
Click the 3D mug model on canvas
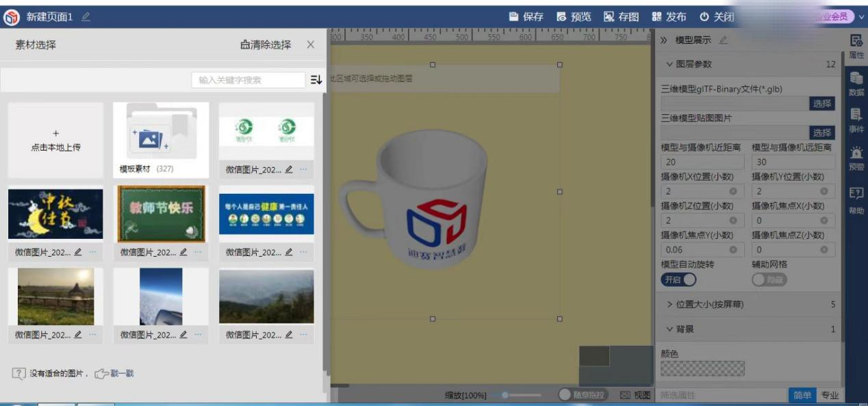click(414, 199)
